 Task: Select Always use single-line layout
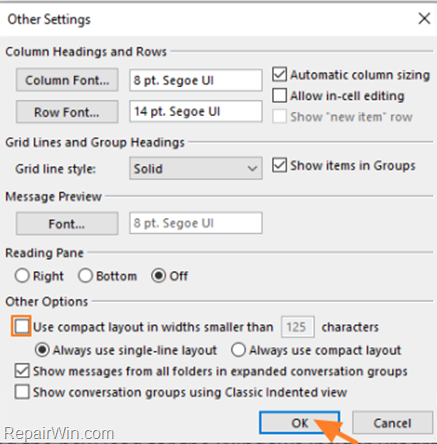[43, 350]
